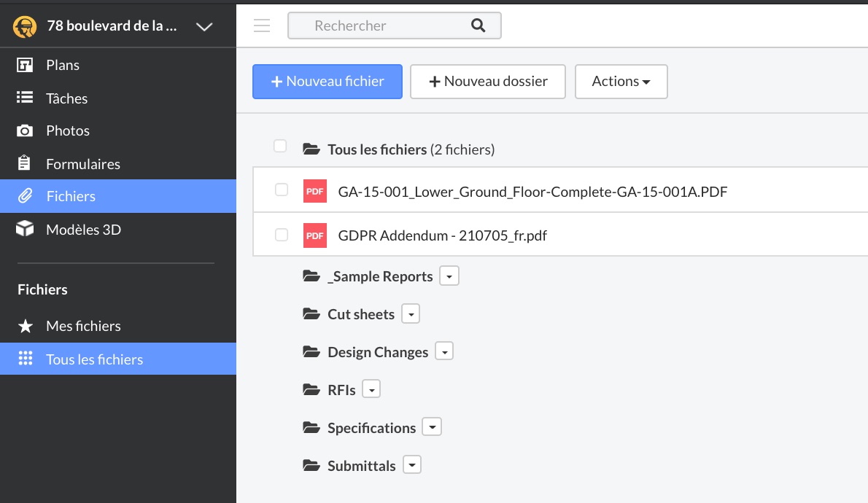The width and height of the screenshot is (868, 503).
Task: Select the GDPR Addendum file checkbox
Action: 282,235
